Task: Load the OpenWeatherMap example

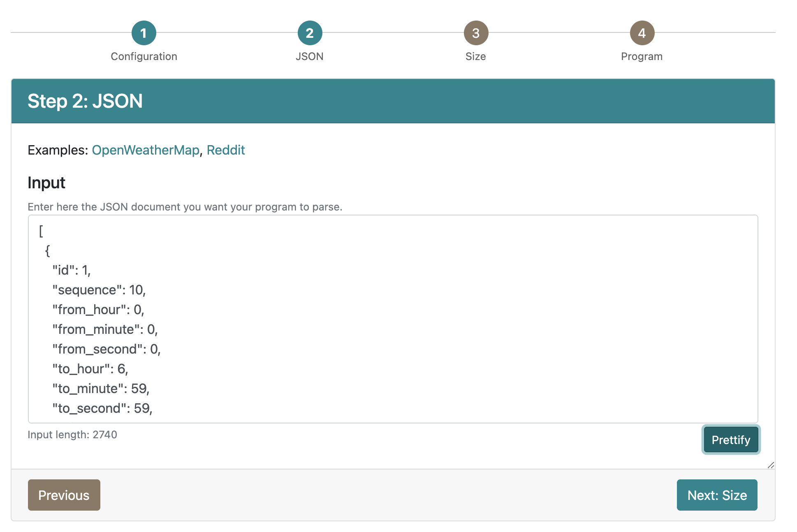Action: 146,150
